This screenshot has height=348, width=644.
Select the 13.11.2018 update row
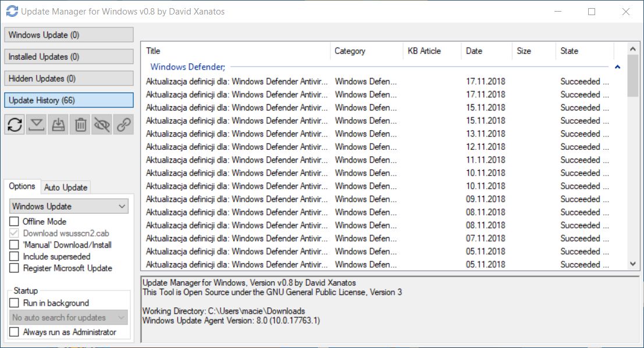(378, 134)
